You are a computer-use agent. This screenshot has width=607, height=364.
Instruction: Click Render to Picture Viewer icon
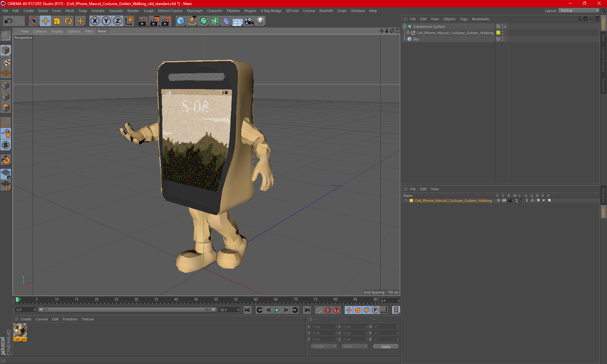(x=155, y=21)
